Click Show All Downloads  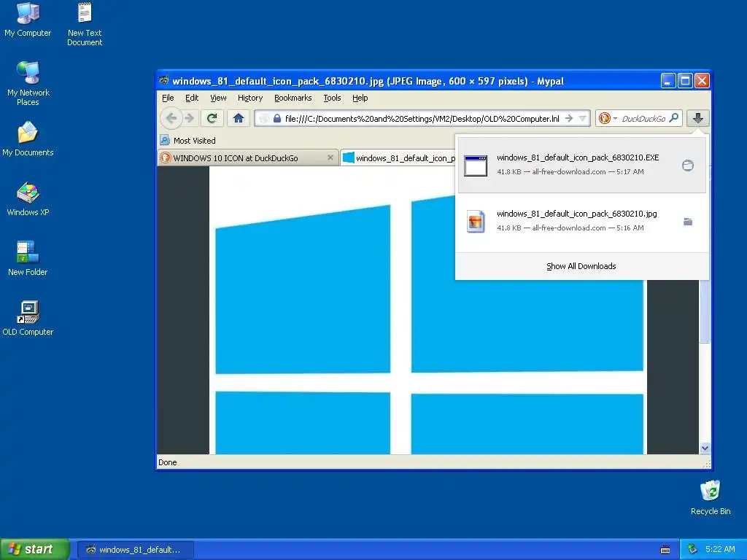[581, 266]
